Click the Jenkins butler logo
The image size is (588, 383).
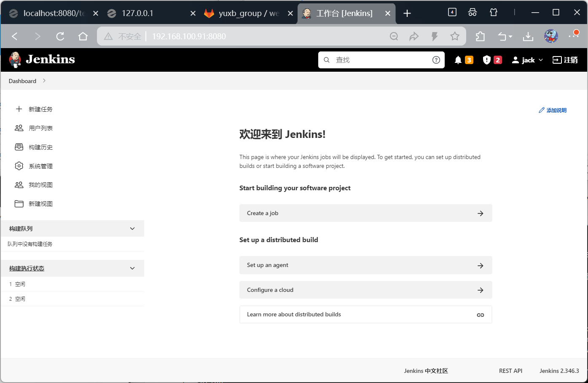coord(15,60)
